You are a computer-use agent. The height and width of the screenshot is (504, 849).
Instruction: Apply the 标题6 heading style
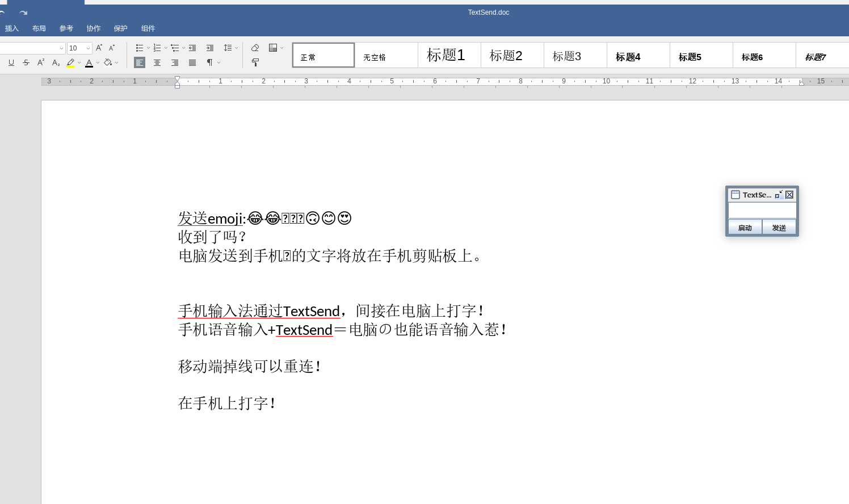tap(764, 55)
